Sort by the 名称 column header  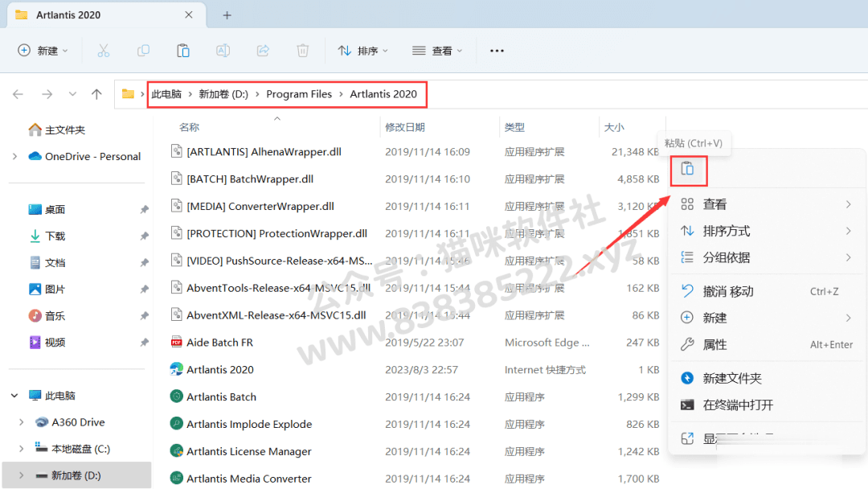point(190,127)
